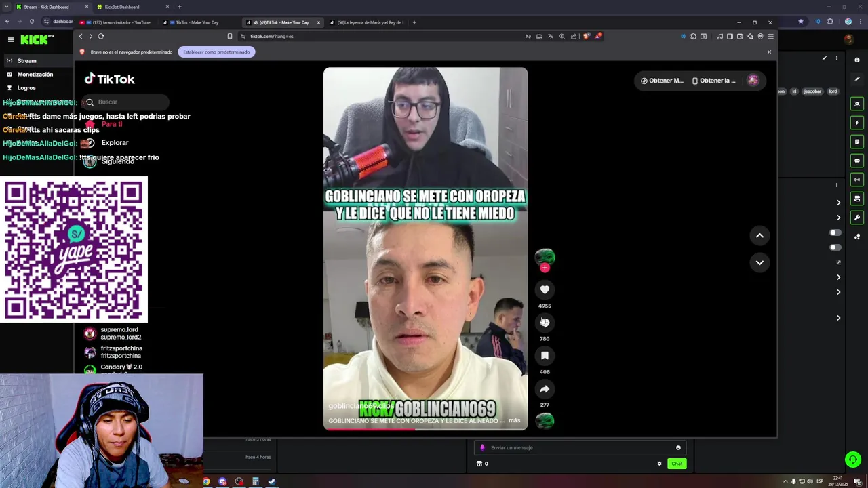The image size is (868, 488).
Task: Toggle the upper switch in Kick settings panel
Action: tap(835, 232)
